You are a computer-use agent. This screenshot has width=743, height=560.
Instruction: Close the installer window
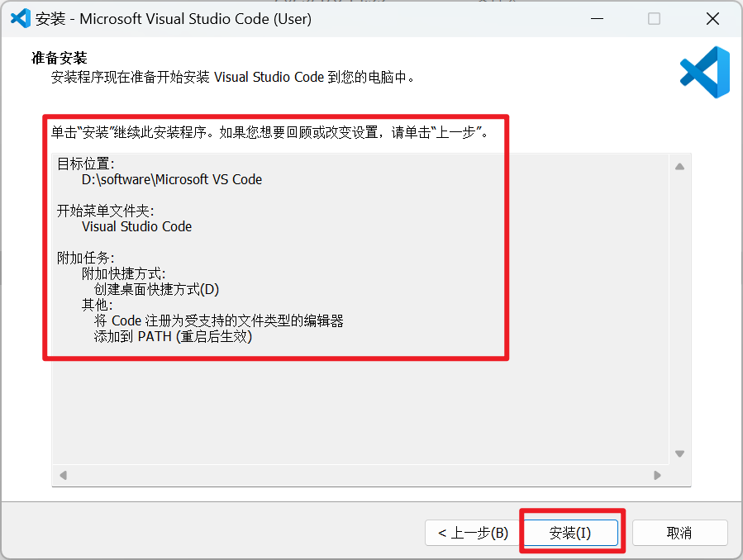tap(712, 19)
